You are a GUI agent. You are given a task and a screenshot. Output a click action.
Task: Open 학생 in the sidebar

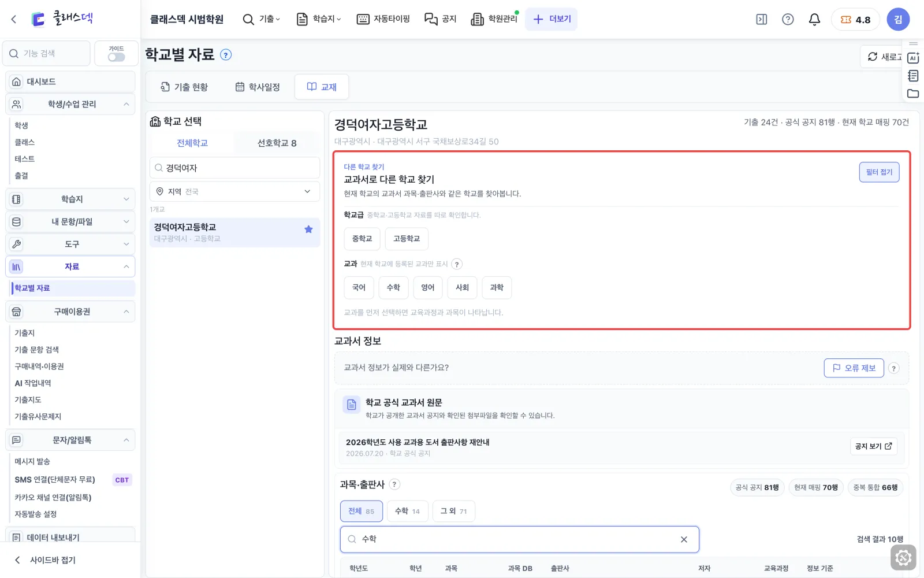pos(21,125)
